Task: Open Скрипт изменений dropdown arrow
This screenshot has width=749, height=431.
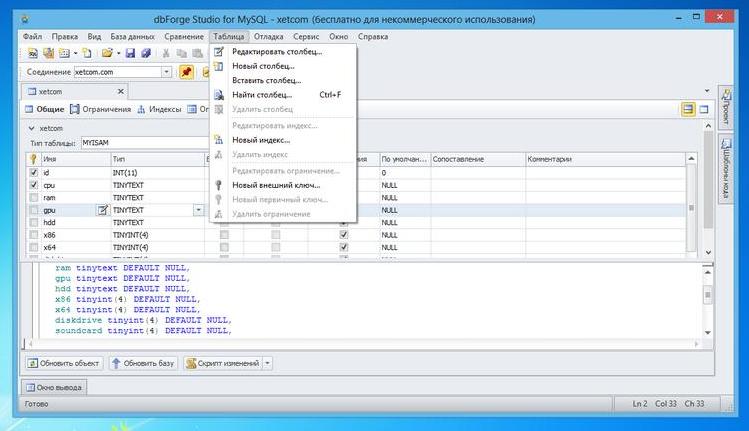Action: coord(268,363)
